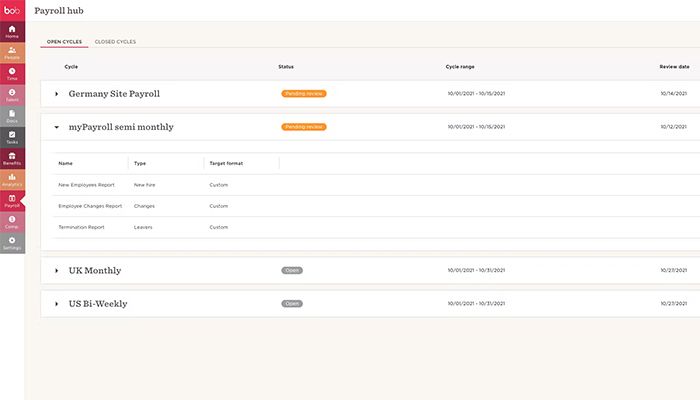Open the Payroll section in sidebar
This screenshot has height=400, width=700.
[x=12, y=201]
